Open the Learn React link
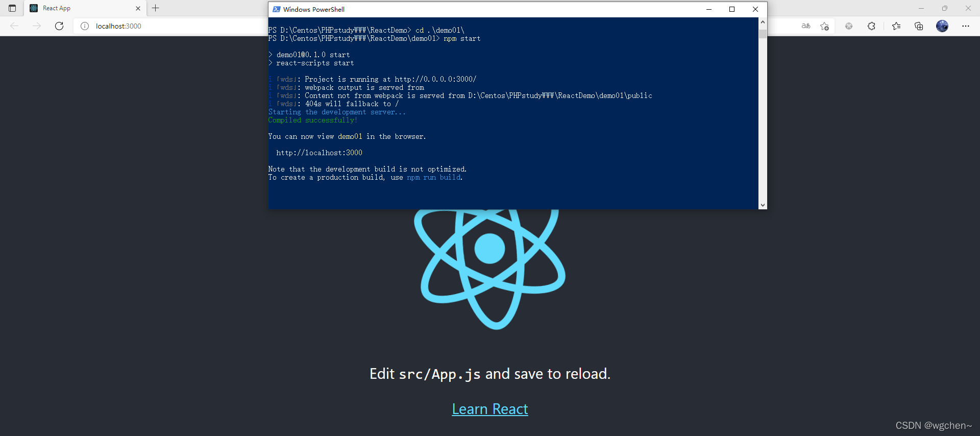Image resolution: width=980 pixels, height=436 pixels. click(490, 409)
